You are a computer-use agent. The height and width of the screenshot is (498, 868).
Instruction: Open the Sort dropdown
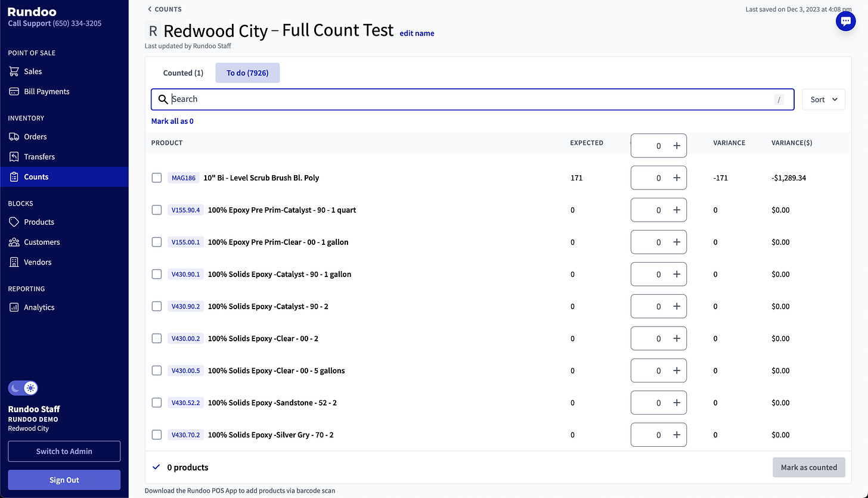[x=824, y=99]
